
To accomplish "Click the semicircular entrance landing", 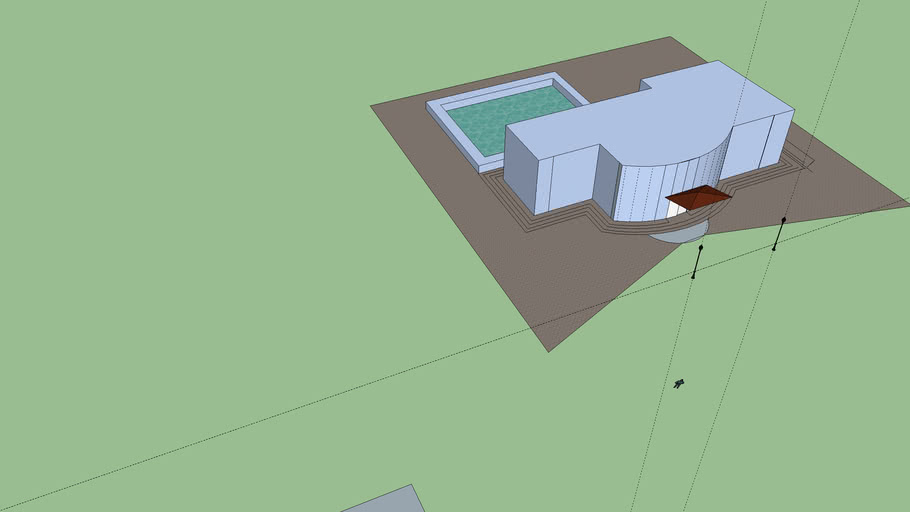I will 680,233.
